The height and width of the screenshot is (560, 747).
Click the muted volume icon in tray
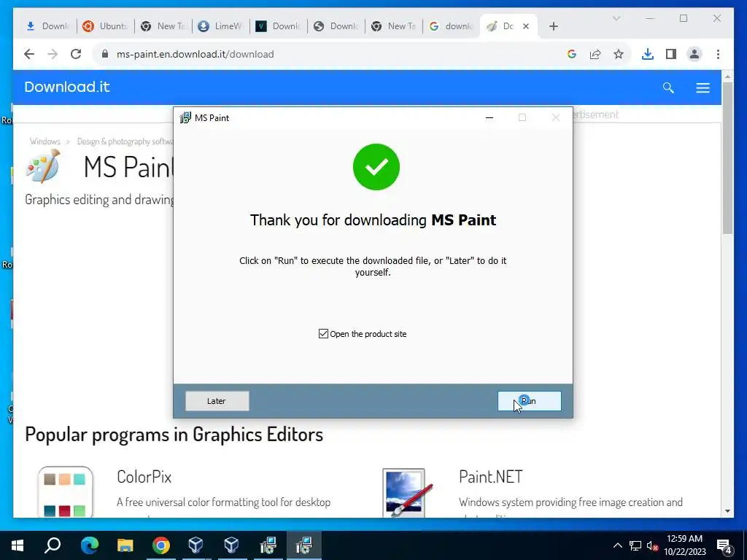click(652, 545)
